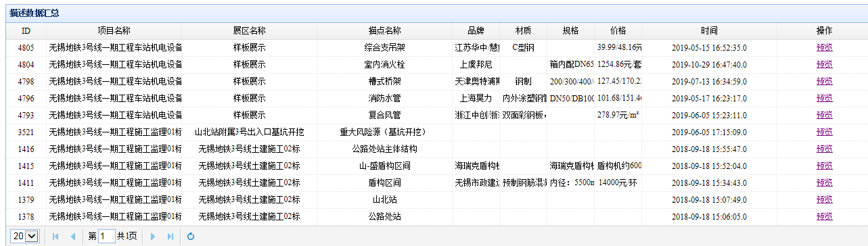Go to the first page icon
868x246 pixels.
[x=55, y=237]
